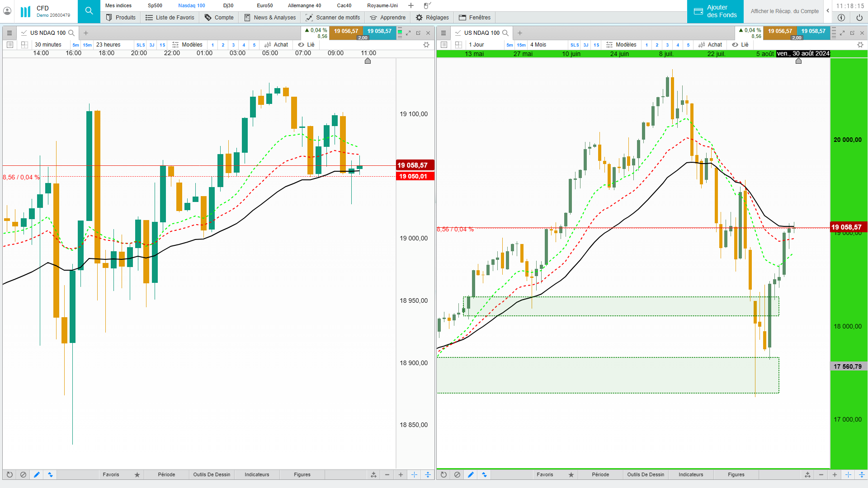Open the 30 minutes timeframe dropdown

(48, 45)
